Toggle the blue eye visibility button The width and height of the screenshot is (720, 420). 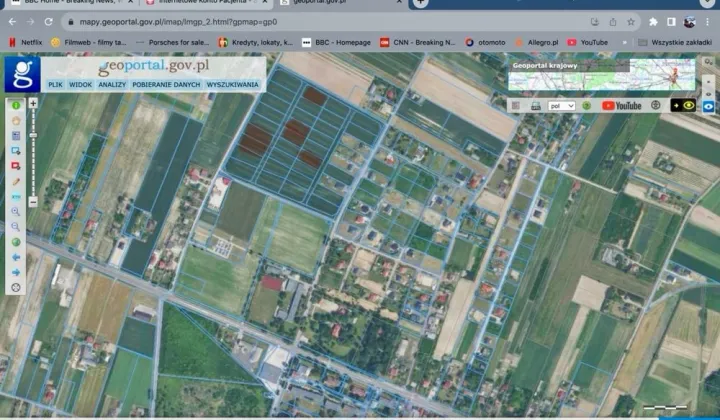tap(709, 106)
